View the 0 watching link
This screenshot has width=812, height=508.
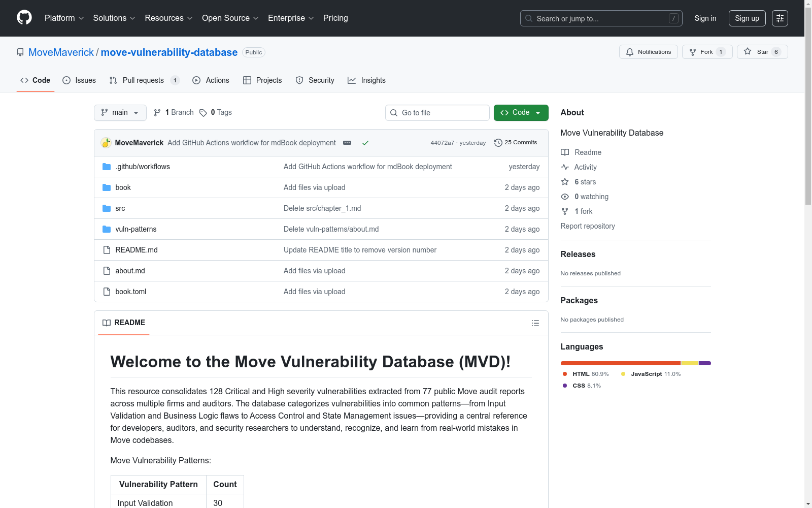[x=585, y=197]
